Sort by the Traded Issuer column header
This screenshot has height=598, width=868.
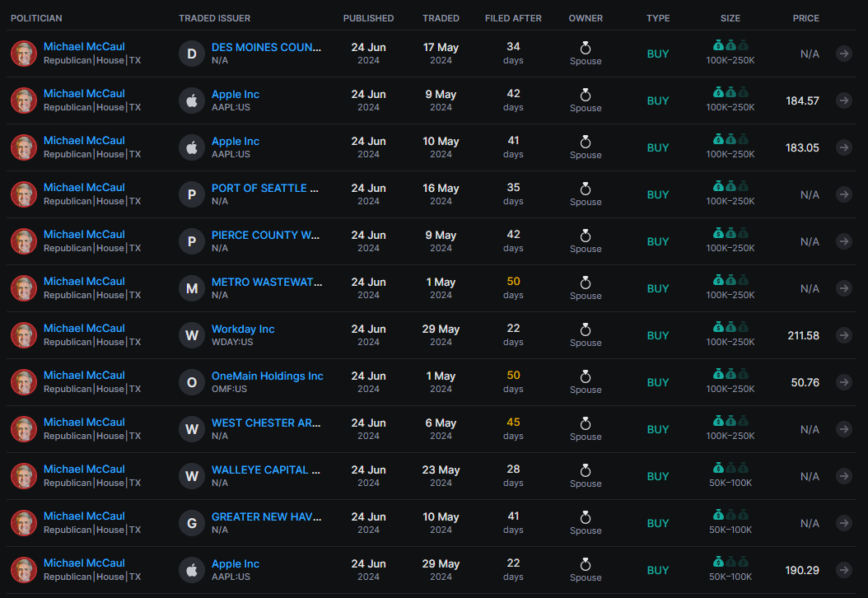click(x=215, y=18)
